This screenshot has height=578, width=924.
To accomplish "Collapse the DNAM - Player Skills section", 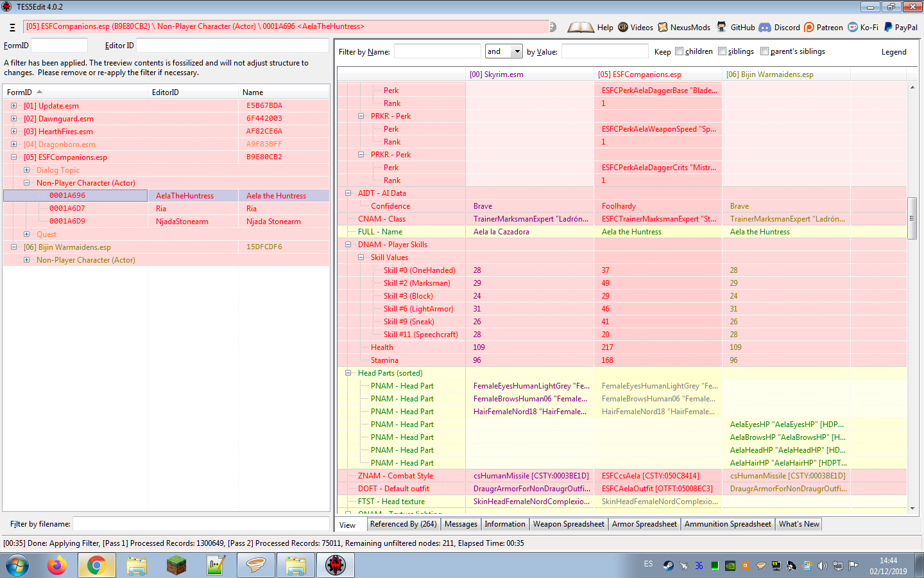I will [x=348, y=245].
